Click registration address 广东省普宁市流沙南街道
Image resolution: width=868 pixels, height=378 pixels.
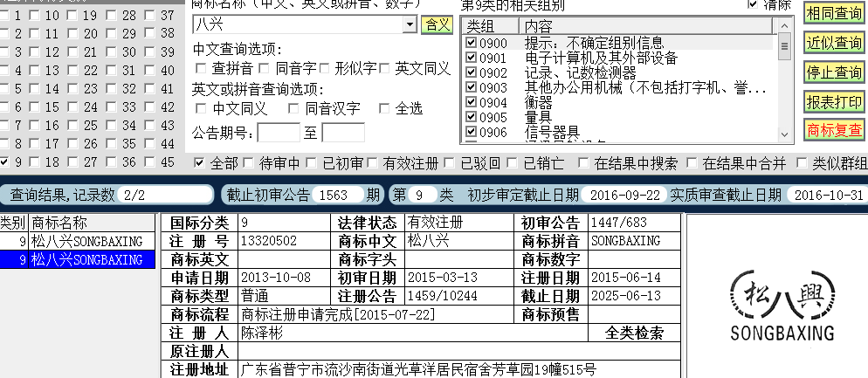point(418,369)
